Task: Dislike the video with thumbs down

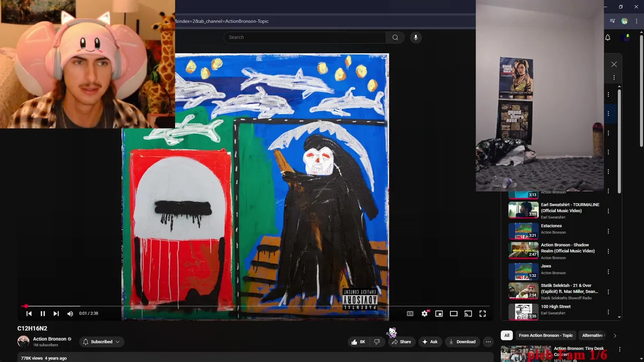Action: pos(377,342)
